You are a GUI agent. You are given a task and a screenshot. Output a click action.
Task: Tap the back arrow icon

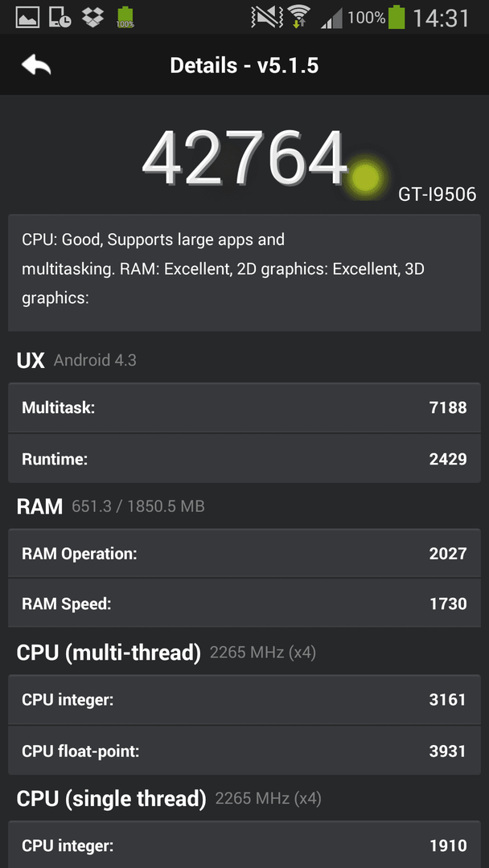point(36,65)
